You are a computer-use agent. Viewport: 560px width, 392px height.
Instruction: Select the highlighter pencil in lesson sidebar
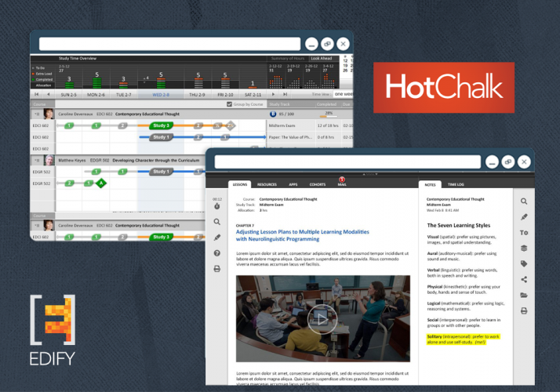pos(216,238)
